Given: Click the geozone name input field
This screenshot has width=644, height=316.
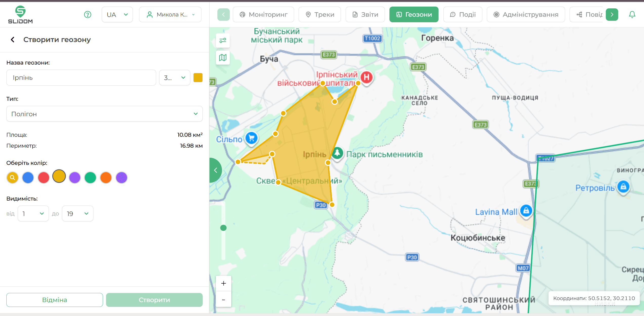Looking at the screenshot, I should point(81,78).
